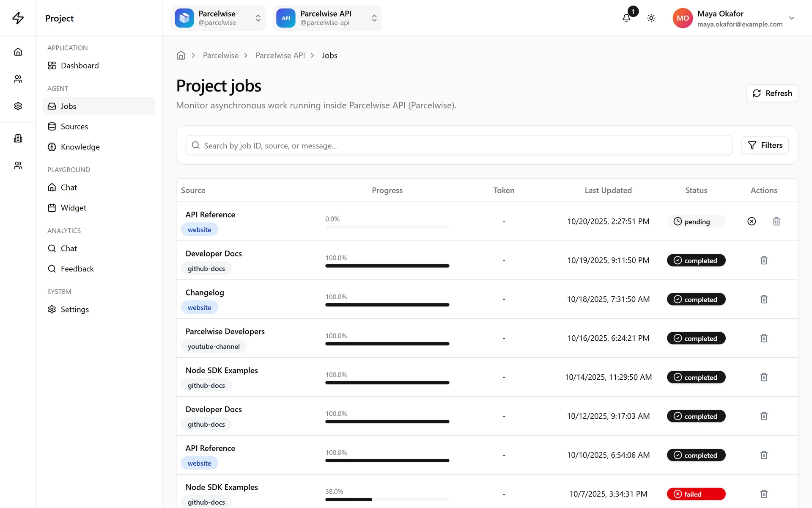Screen dimensions: 812x508
Task: Click the failed status badge
Action: pyautogui.click(x=696, y=494)
